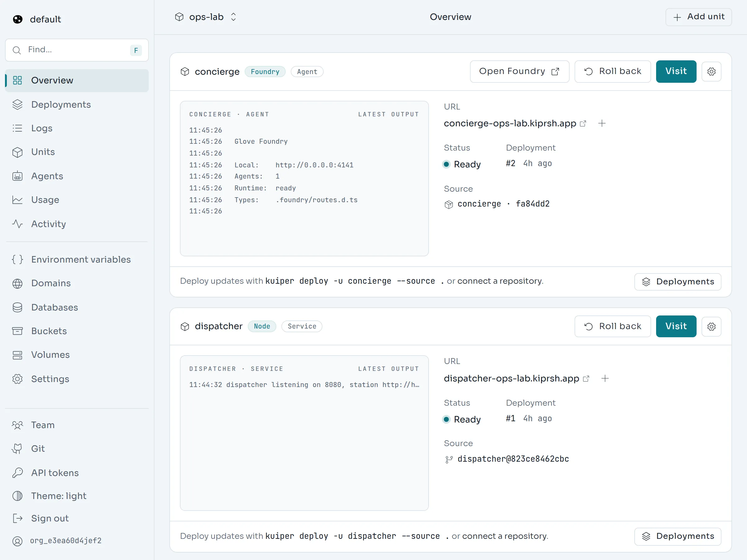Viewport: 747px width, 560px height.
Task: Click source commit fa84dd2 for concierge
Action: (533, 204)
